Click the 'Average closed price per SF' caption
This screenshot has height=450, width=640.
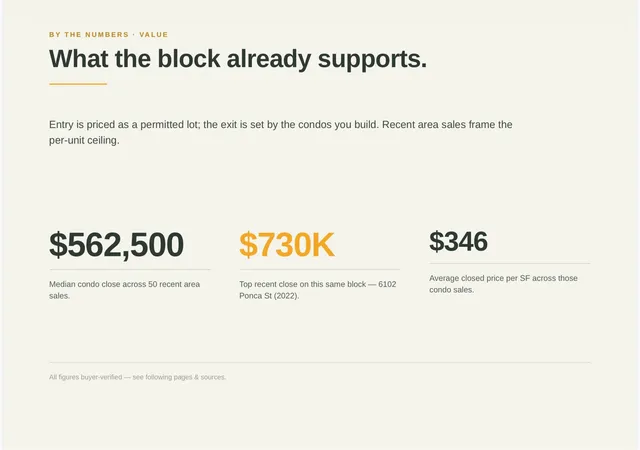coord(503,284)
